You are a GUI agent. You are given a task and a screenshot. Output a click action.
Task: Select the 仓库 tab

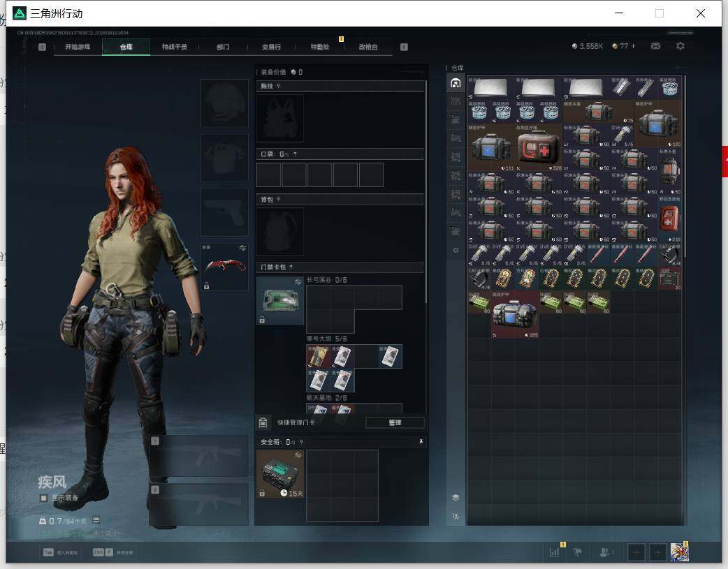tap(126, 47)
